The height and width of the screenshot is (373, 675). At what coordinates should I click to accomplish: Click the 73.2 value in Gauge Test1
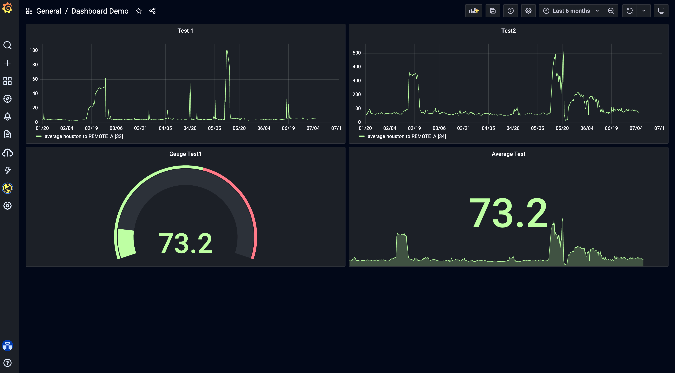(186, 243)
